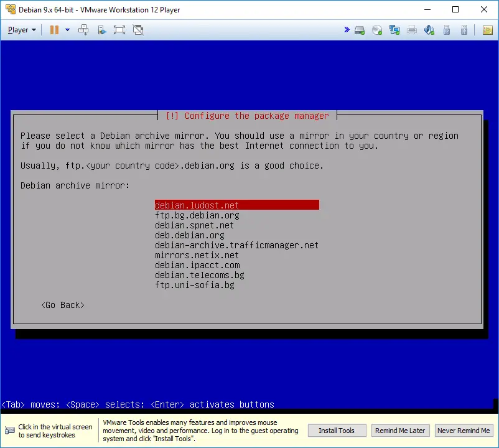Screen dimensions: 499x448
Task: Toggle Unity mode icon
Action: [138, 30]
